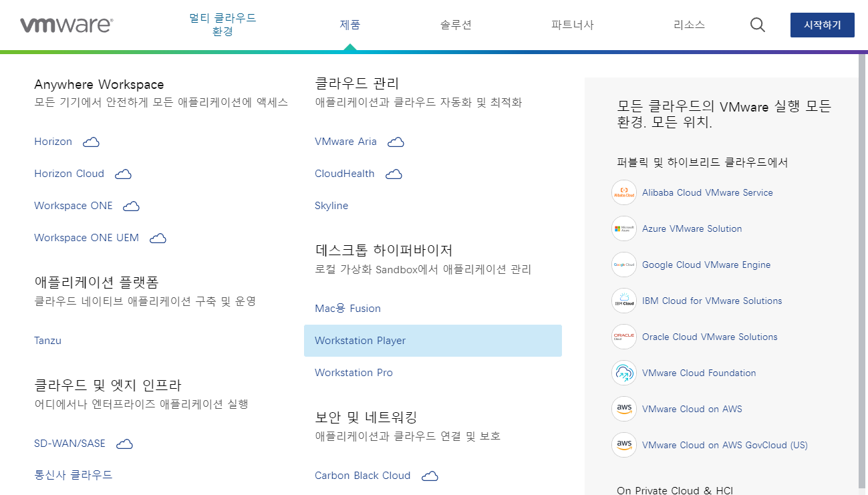
Task: Open VMware Cloud Foundation link
Action: 699,373
